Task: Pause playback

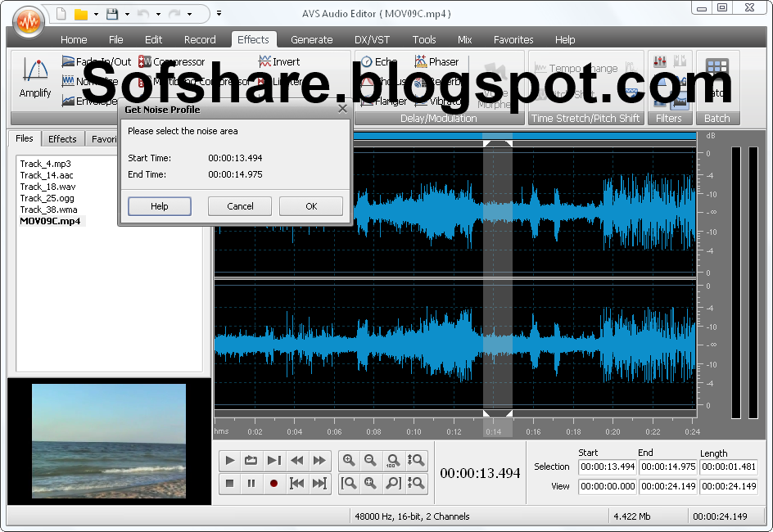Action: click(x=251, y=483)
